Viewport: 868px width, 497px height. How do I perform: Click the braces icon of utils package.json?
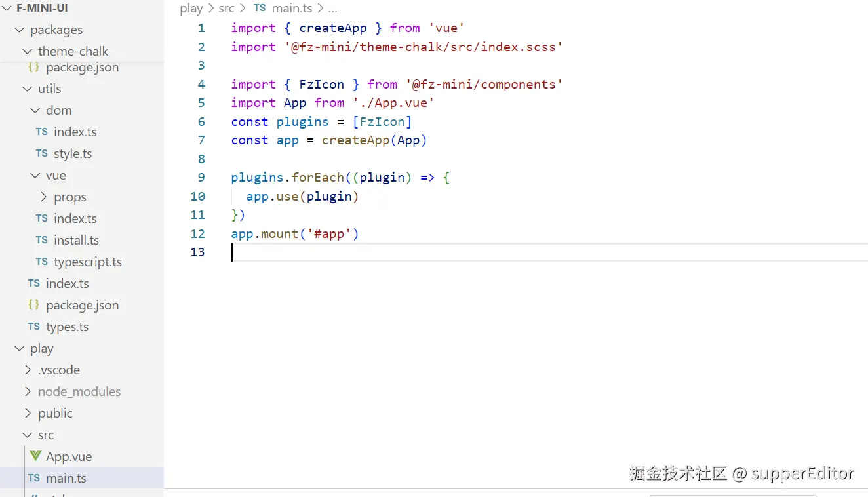(x=34, y=305)
